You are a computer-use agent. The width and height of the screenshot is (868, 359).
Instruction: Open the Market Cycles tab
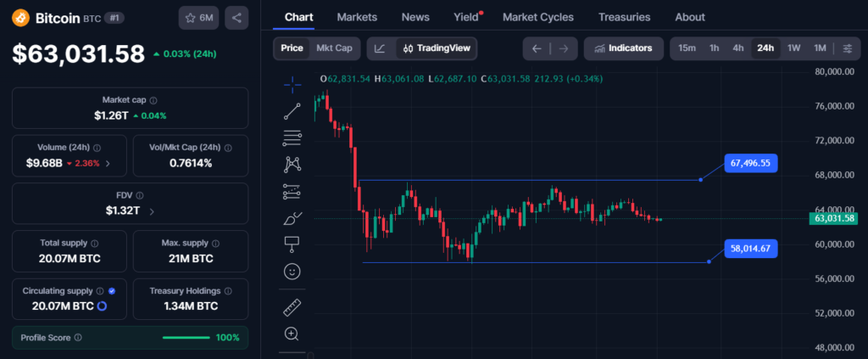pos(538,17)
